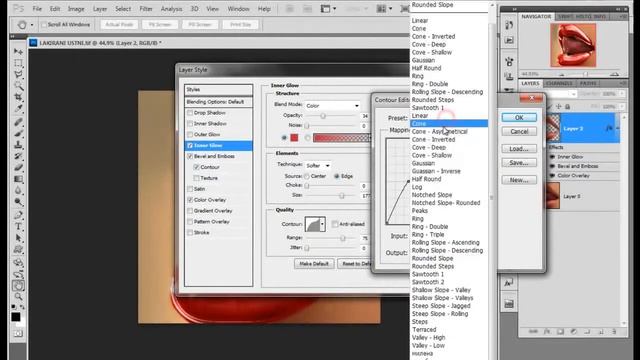This screenshot has height=360, width=640.
Task: Enable the Inner Shadow checkbox
Action: pos(190,123)
